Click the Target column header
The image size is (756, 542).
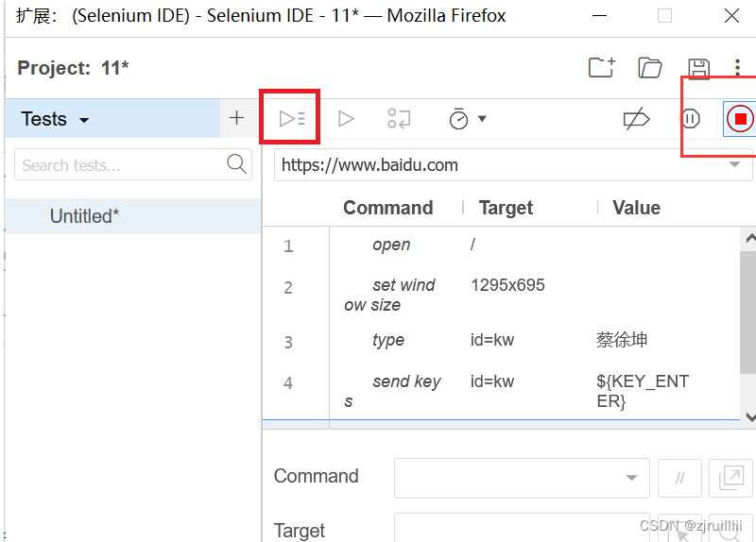point(506,208)
